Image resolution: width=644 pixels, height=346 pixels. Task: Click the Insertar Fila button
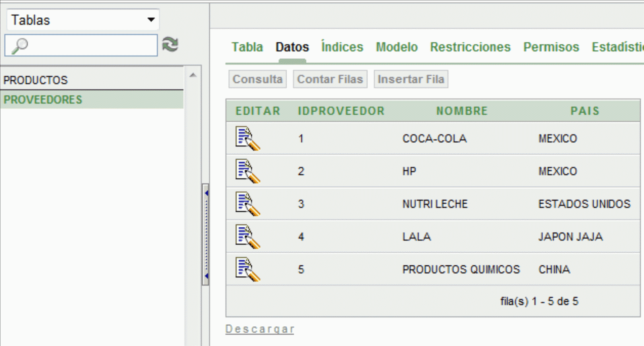point(411,79)
